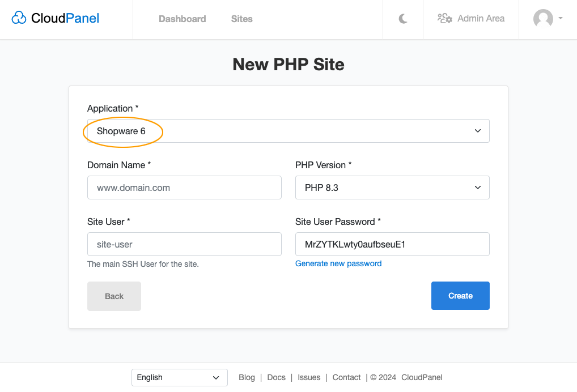Open the Blog footer link
Screen dimensions: 577x392
click(247, 377)
